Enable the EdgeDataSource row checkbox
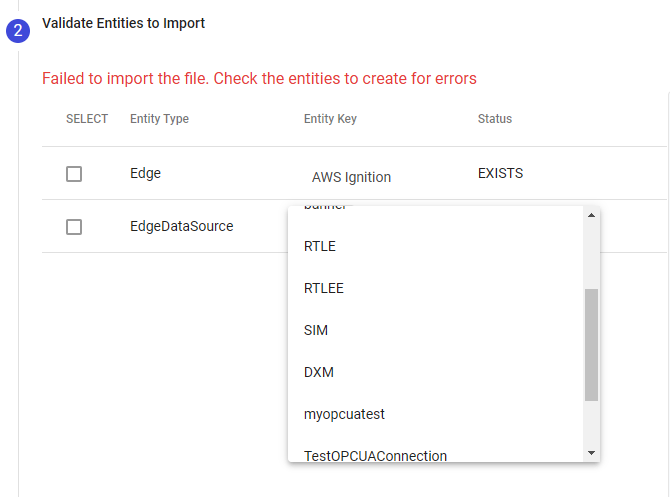This screenshot has height=497, width=670. point(74,227)
